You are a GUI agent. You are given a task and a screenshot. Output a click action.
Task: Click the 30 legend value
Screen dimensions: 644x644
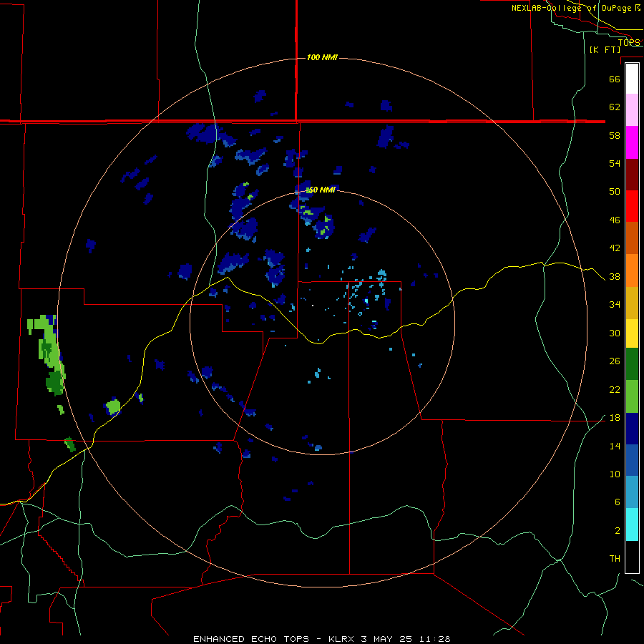pos(615,333)
